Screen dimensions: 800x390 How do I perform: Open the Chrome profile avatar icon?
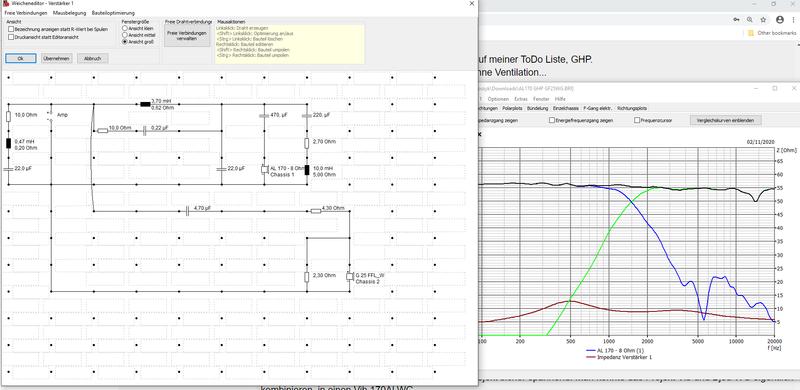click(x=780, y=19)
